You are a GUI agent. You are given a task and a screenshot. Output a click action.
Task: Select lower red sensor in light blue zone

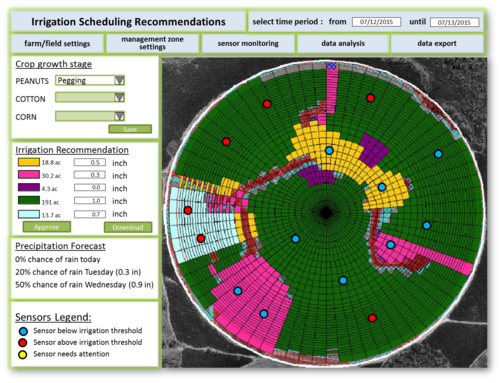[x=201, y=238]
